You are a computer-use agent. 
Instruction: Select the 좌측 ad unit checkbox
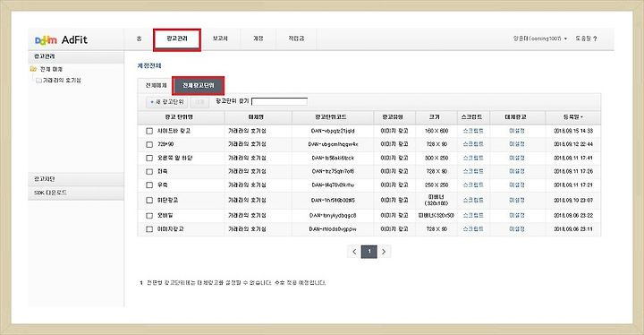tap(149, 171)
